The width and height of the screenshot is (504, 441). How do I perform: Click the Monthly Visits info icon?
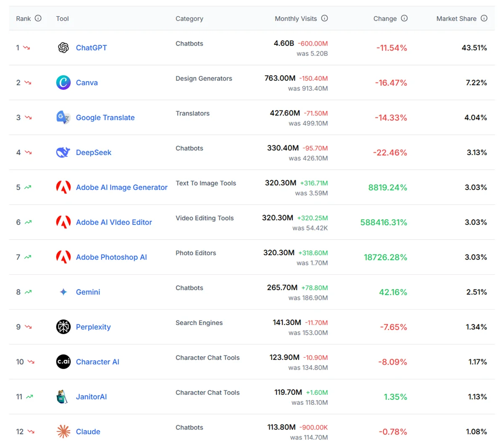tap(324, 18)
